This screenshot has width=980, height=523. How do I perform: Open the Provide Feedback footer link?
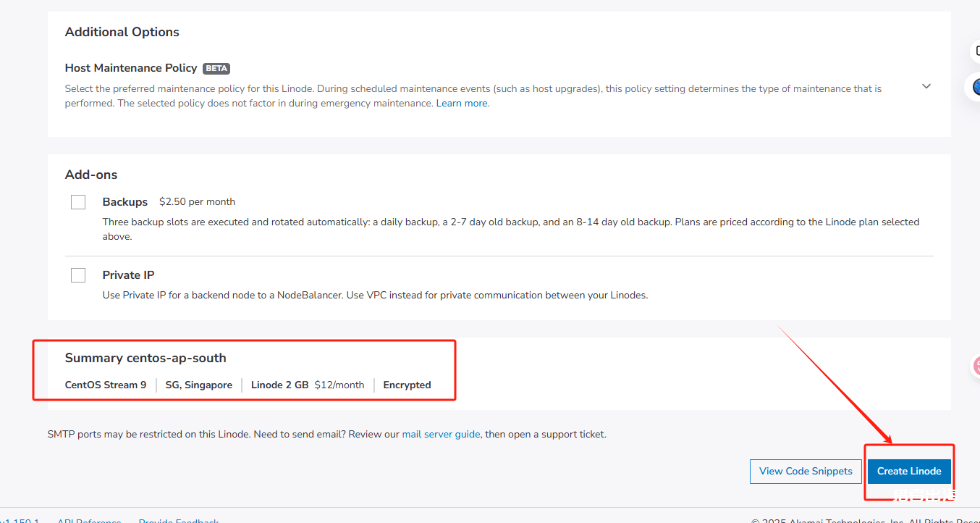click(x=179, y=520)
